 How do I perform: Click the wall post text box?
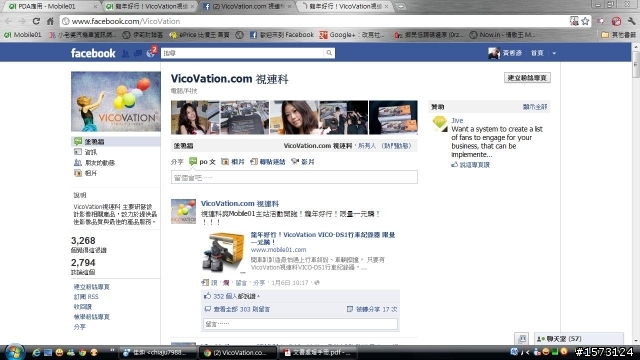(294, 178)
